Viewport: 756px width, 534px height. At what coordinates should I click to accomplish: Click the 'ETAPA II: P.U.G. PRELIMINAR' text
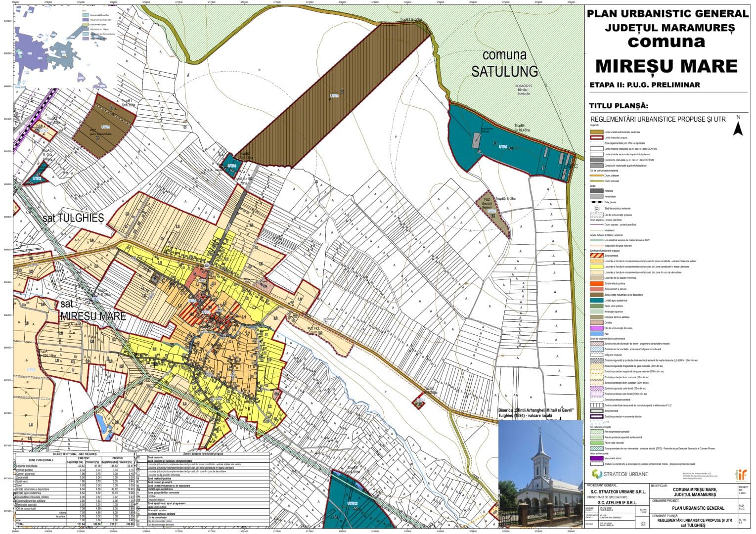[x=645, y=85]
